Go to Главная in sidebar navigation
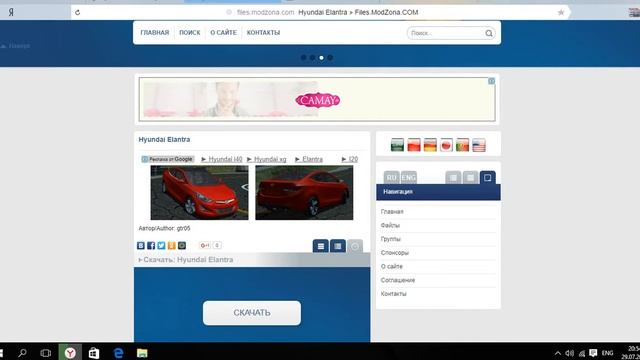 (x=392, y=211)
